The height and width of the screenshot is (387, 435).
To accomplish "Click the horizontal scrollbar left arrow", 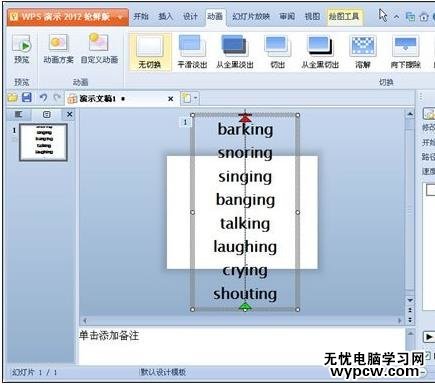I will (x=85, y=321).
